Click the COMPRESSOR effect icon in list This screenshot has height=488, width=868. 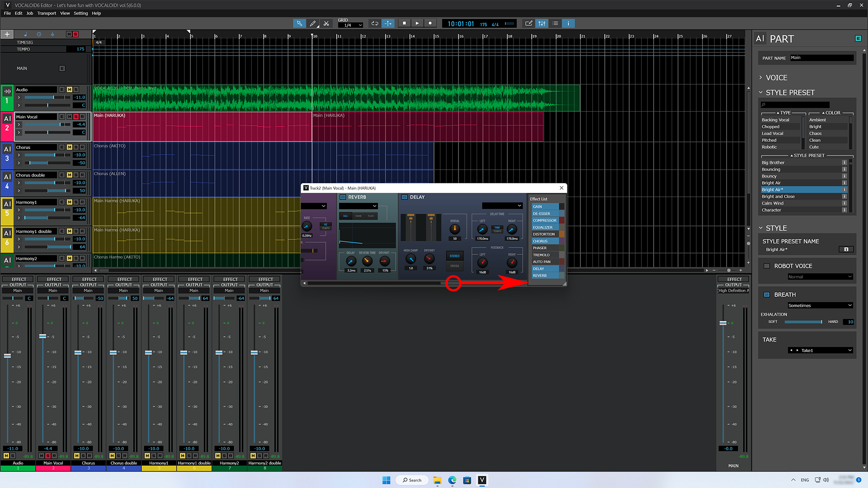(x=544, y=221)
